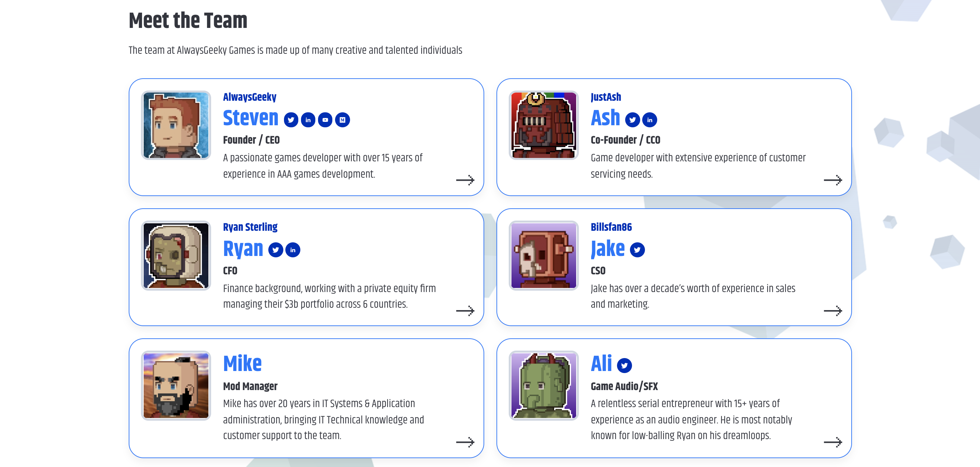Expand Steven's card using the arrow
The height and width of the screenshot is (467, 980).
(x=465, y=180)
